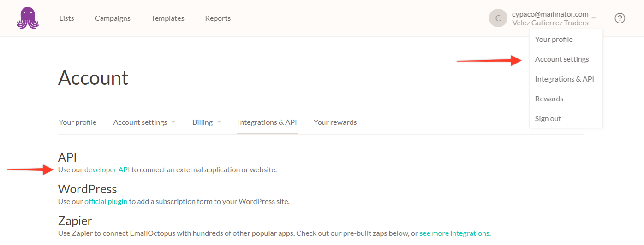Screen dimensions: 644x245
Task: Switch to the Your profile tab
Action: (x=78, y=122)
